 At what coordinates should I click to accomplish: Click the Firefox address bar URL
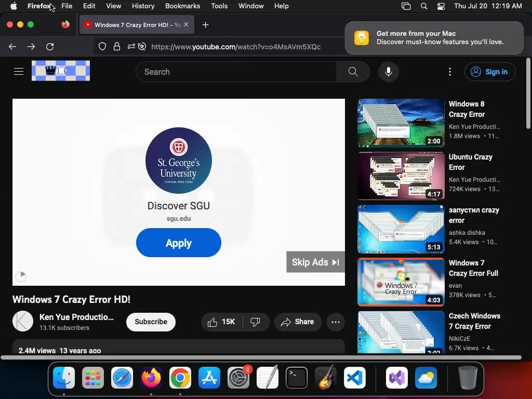(236, 47)
